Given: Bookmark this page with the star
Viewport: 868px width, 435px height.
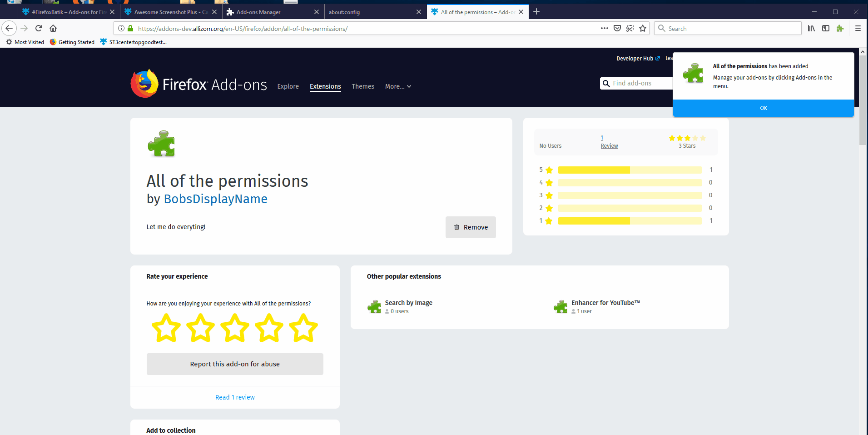Looking at the screenshot, I should (643, 28).
